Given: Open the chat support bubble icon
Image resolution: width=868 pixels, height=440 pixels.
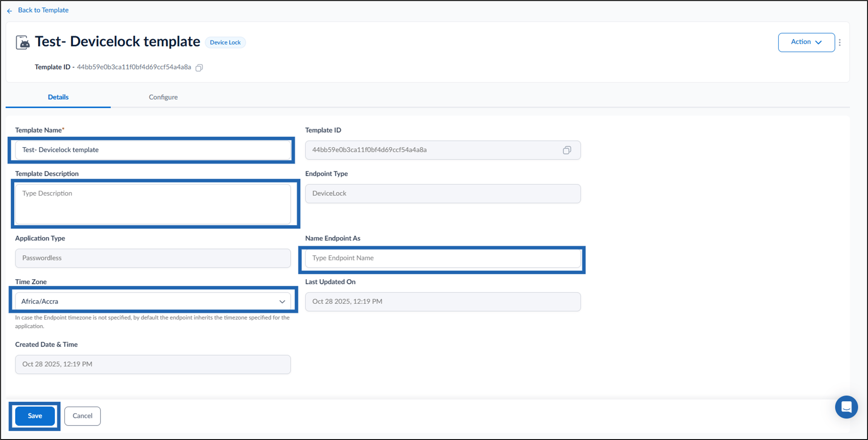Looking at the screenshot, I should 846,407.
